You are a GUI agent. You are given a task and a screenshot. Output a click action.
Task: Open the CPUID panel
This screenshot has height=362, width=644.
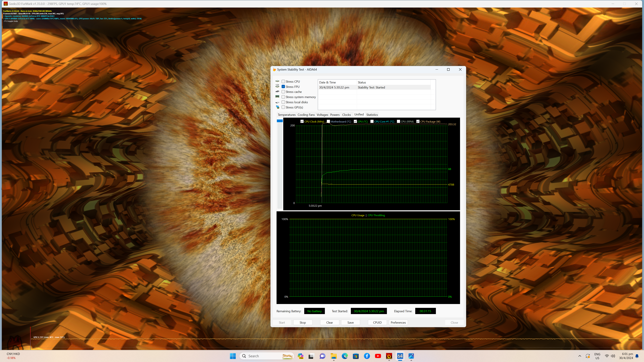pyautogui.click(x=377, y=322)
